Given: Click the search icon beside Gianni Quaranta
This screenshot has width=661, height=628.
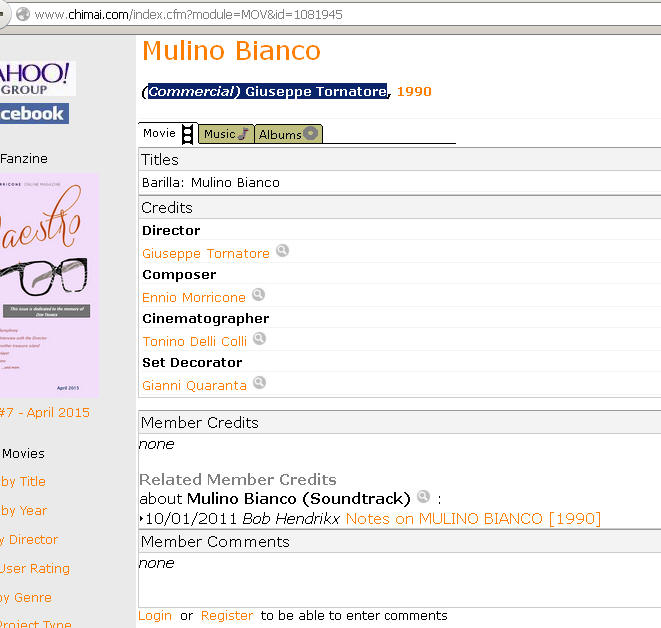Looking at the screenshot, I should click(x=259, y=383).
